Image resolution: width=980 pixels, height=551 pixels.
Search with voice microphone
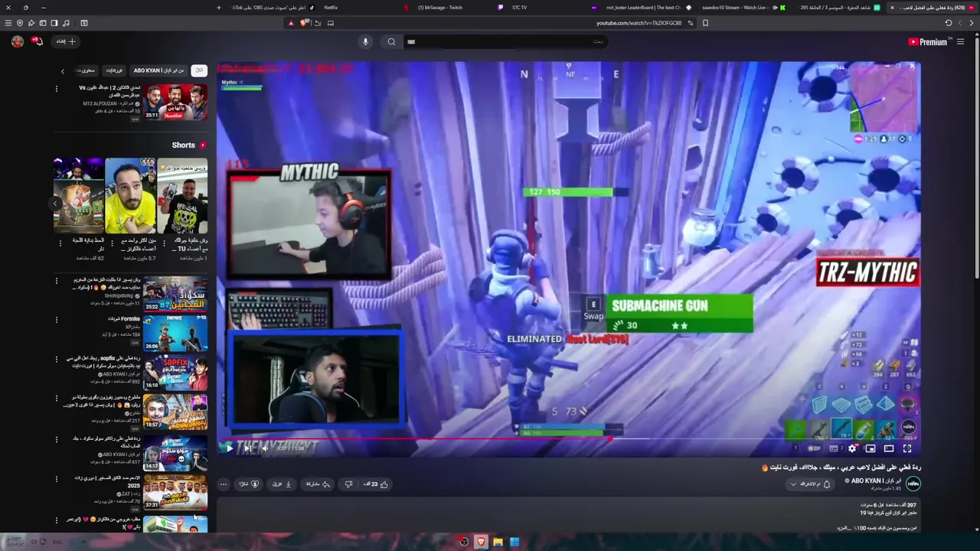coord(365,42)
